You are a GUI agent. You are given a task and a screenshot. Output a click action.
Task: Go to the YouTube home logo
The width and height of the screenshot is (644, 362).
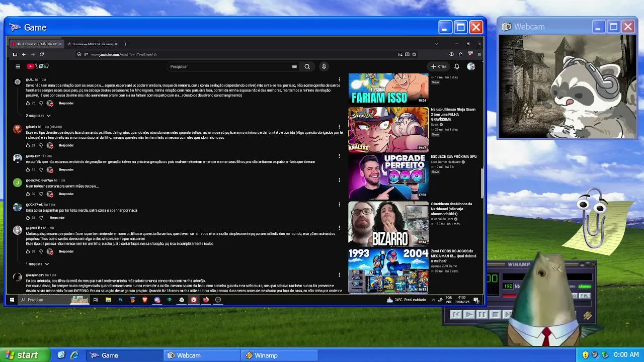pos(38,66)
